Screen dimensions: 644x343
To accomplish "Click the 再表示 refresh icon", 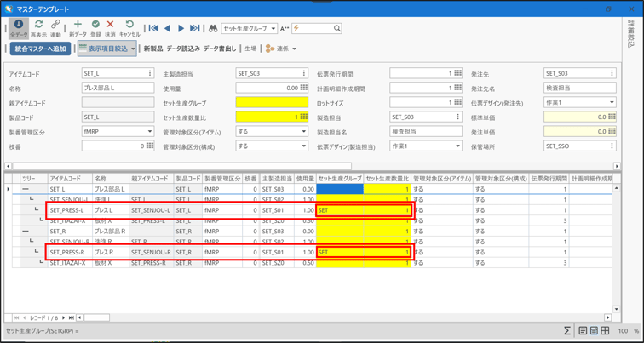I will (x=38, y=26).
